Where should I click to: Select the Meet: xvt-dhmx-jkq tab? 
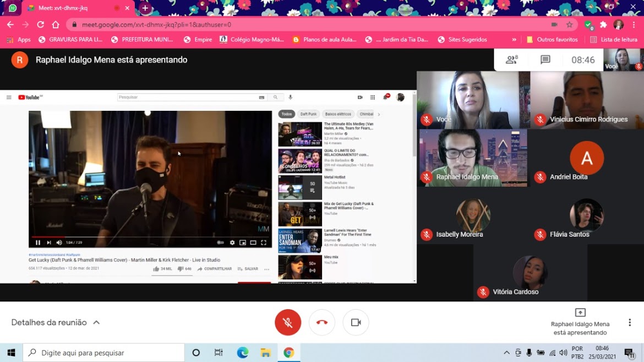pos(72,8)
